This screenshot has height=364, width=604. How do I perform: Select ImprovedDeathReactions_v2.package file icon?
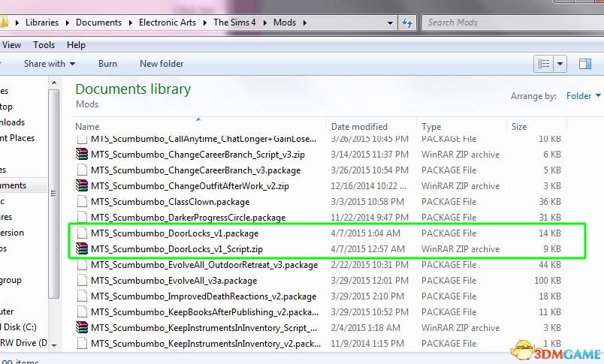tap(82, 296)
